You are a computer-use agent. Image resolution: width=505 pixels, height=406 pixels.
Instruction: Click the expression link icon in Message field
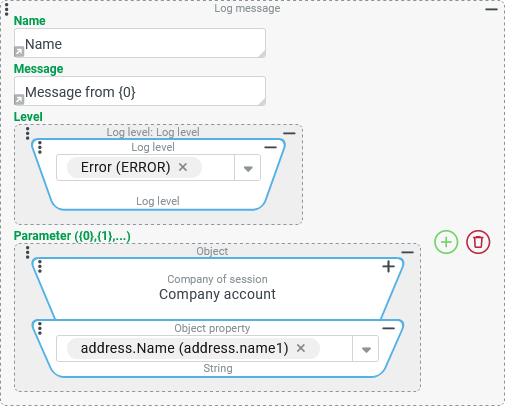[19, 100]
